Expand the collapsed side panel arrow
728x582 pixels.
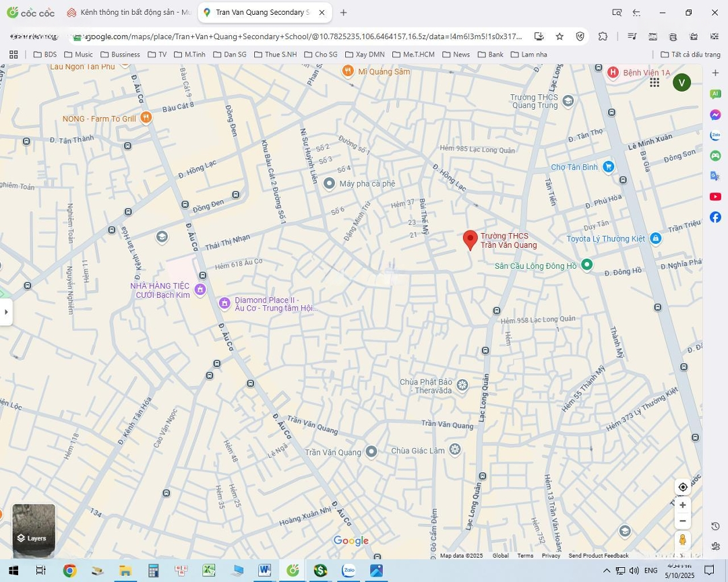click(x=6, y=312)
